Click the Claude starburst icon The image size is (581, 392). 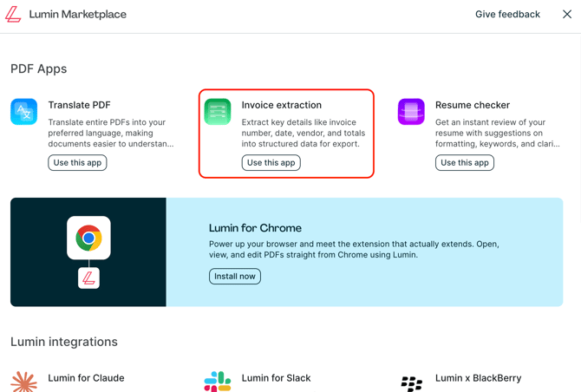pos(24,381)
